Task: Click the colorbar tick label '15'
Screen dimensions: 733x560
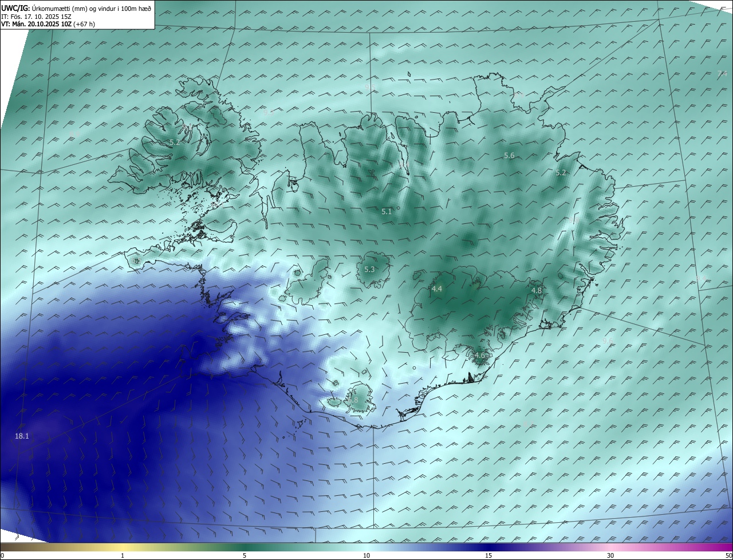Action: 488,555
